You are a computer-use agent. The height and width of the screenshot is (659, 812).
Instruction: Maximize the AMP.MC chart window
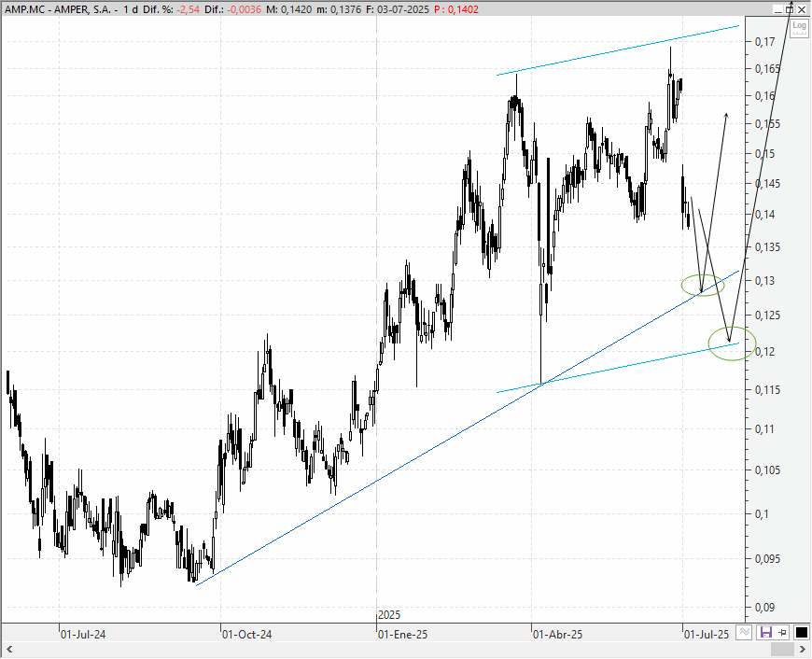pyautogui.click(x=790, y=8)
